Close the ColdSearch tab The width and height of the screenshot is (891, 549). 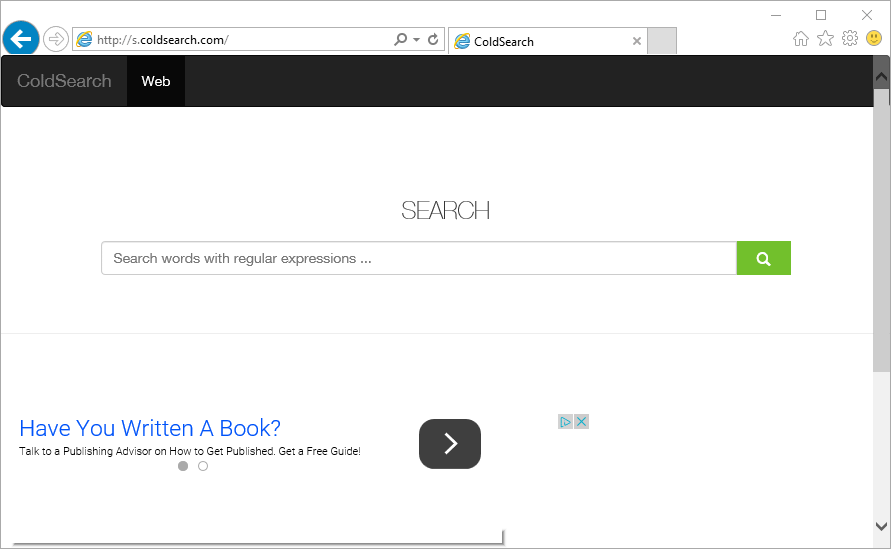point(636,41)
